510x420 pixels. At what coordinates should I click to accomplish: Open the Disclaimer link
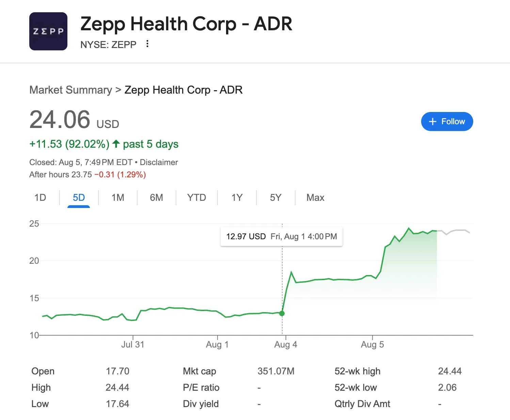(159, 162)
